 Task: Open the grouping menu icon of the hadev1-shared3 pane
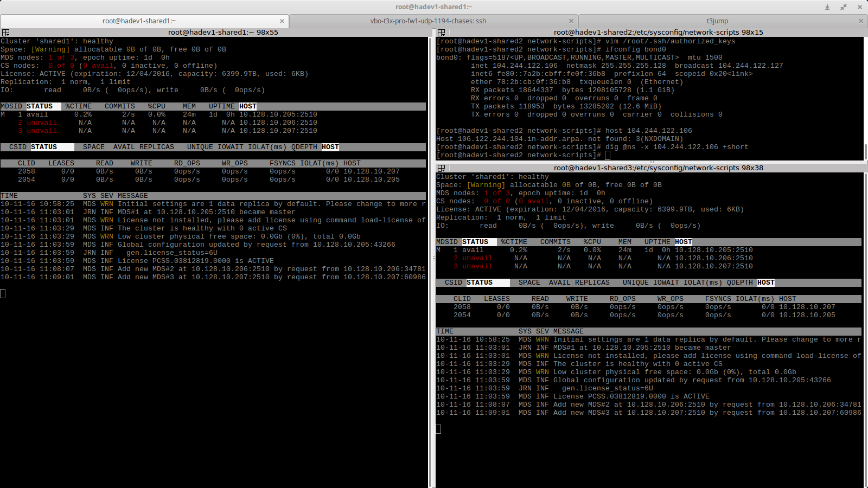(x=441, y=168)
